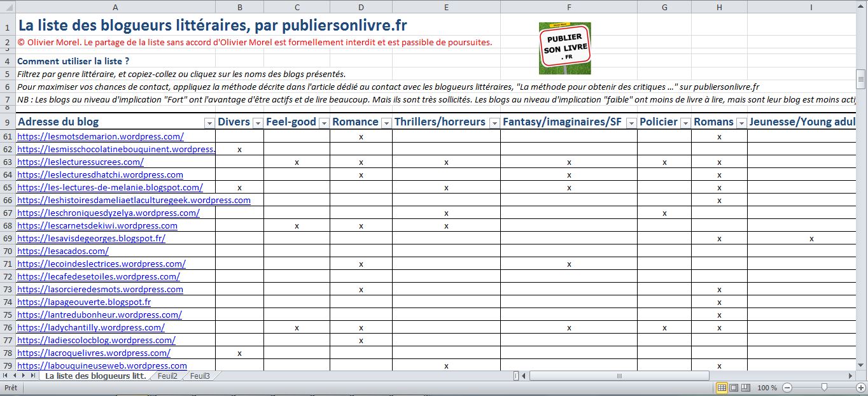Open the Thrillers/horreurs filter dropdown
The image size is (868, 396).
494,123
